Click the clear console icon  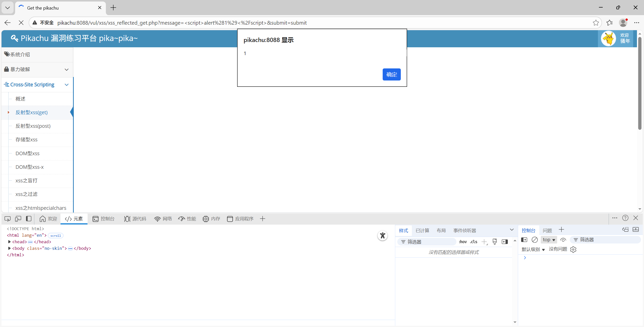(x=534, y=240)
